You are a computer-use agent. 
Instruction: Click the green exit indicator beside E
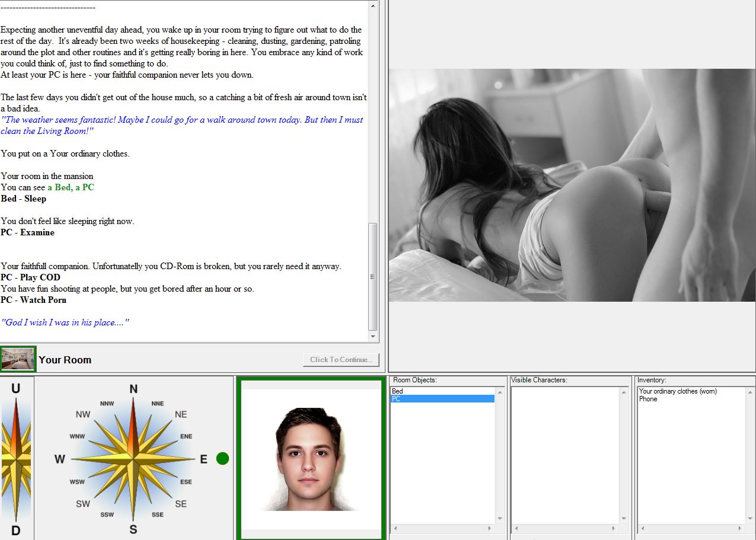coord(222,458)
